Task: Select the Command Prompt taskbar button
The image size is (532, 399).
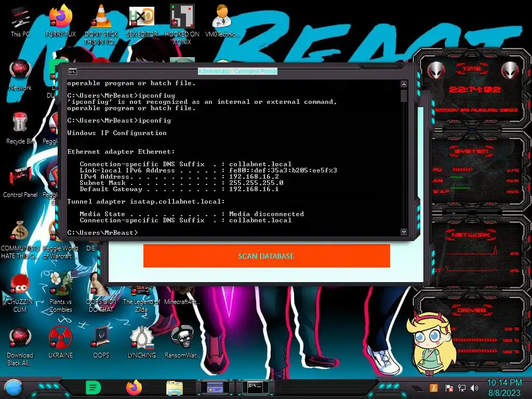Action: [x=256, y=387]
